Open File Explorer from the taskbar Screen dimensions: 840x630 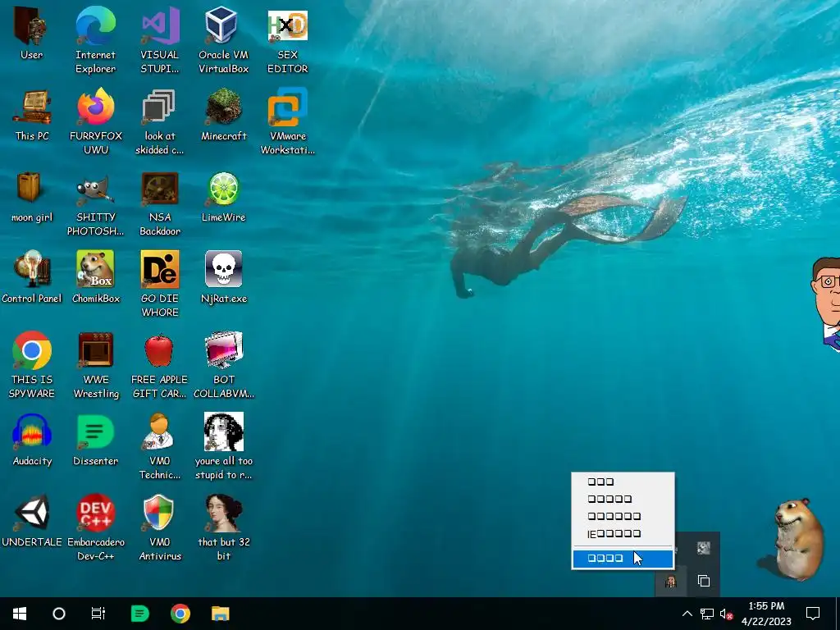[220, 614]
